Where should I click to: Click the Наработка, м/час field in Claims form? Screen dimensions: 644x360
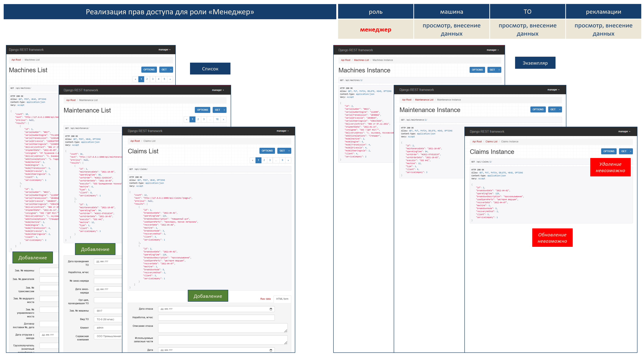(216, 318)
